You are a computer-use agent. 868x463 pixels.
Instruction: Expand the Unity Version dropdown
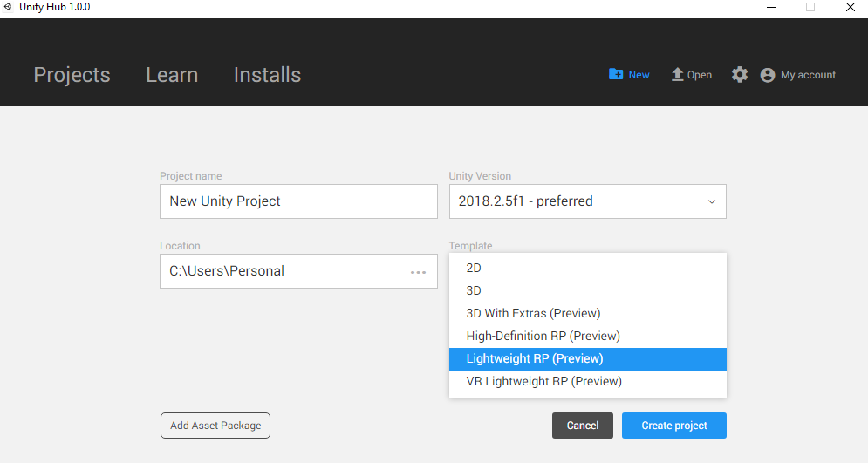pos(587,201)
